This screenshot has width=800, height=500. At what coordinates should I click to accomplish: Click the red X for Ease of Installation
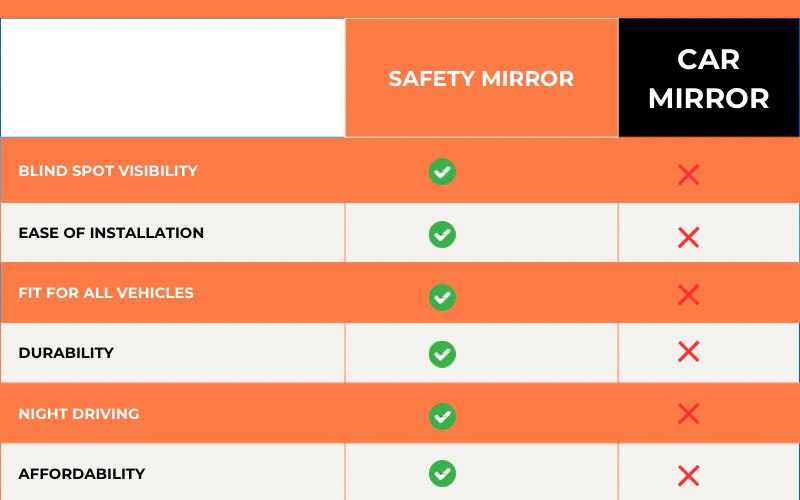(x=688, y=237)
